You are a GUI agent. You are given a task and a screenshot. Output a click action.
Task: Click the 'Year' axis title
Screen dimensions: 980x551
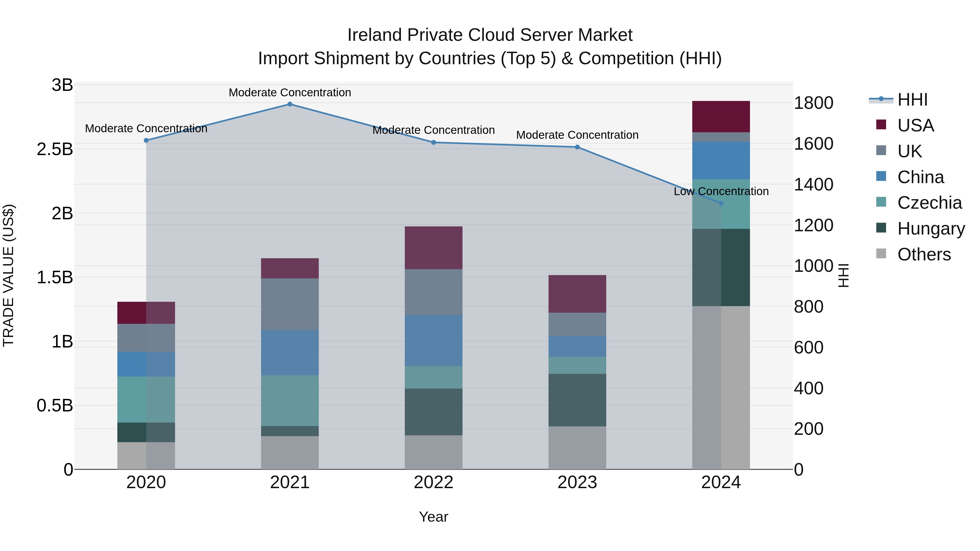434,517
